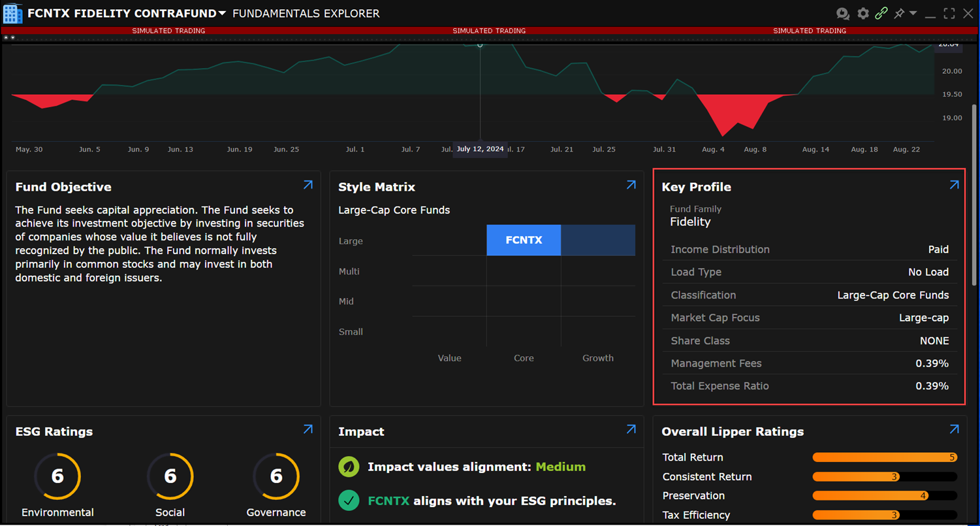
Task: Expand the Style Matrix panel arrow
Action: point(631,185)
